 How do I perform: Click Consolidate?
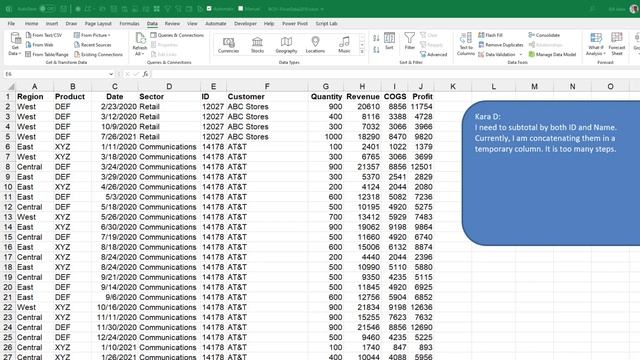tap(544, 35)
